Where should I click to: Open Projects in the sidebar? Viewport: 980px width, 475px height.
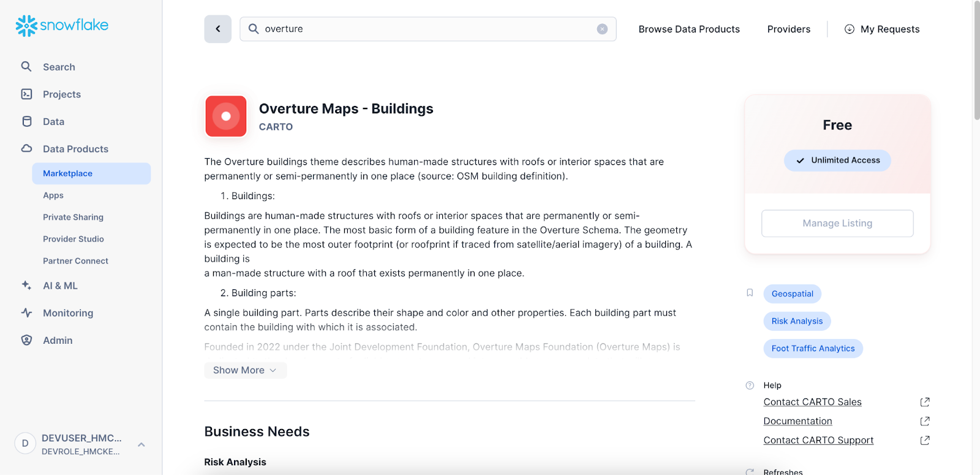coord(62,94)
